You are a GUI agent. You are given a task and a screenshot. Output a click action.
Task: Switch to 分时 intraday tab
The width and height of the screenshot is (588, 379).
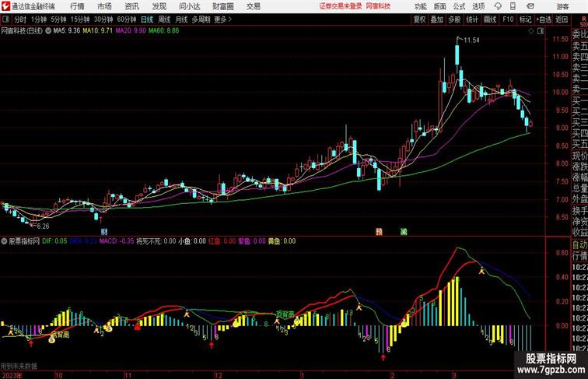pyautogui.click(x=20, y=19)
